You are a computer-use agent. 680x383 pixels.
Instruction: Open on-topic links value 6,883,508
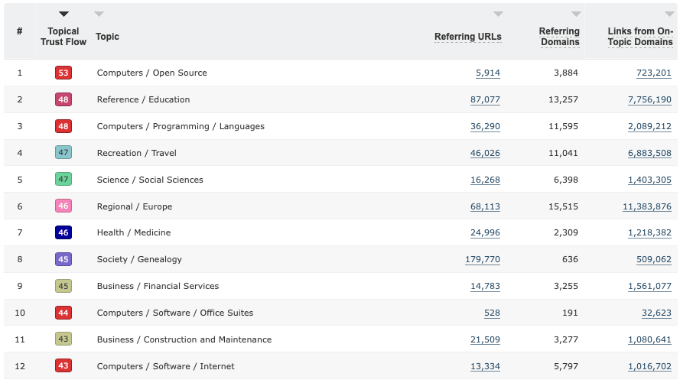(650, 153)
